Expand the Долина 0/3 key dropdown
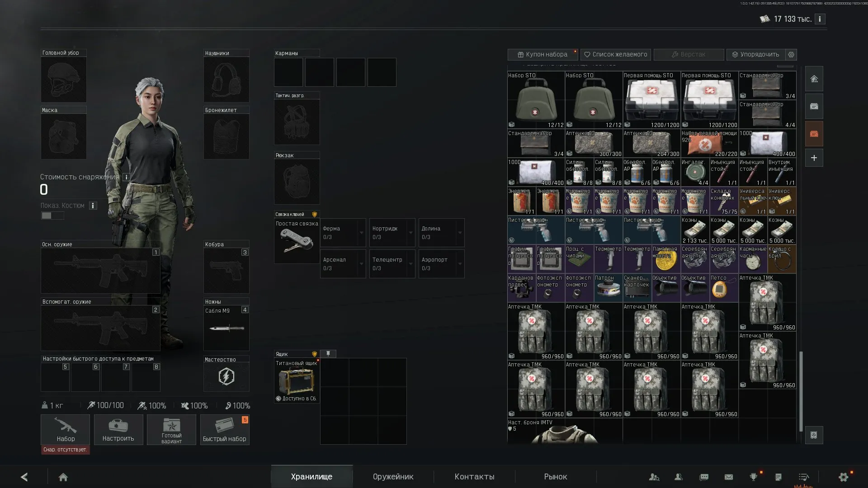 pyautogui.click(x=442, y=233)
